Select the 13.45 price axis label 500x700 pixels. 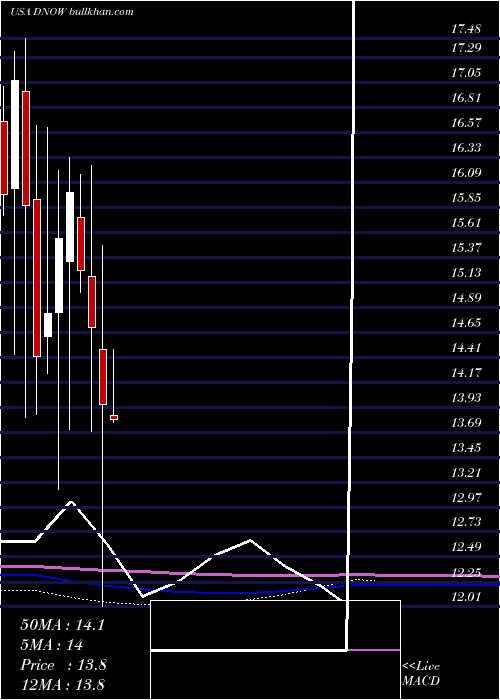coord(466,447)
